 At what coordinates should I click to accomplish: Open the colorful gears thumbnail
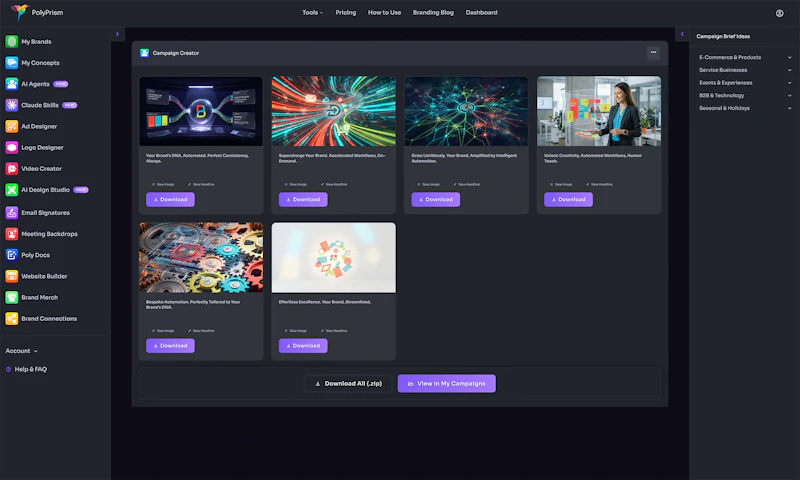tap(201, 258)
